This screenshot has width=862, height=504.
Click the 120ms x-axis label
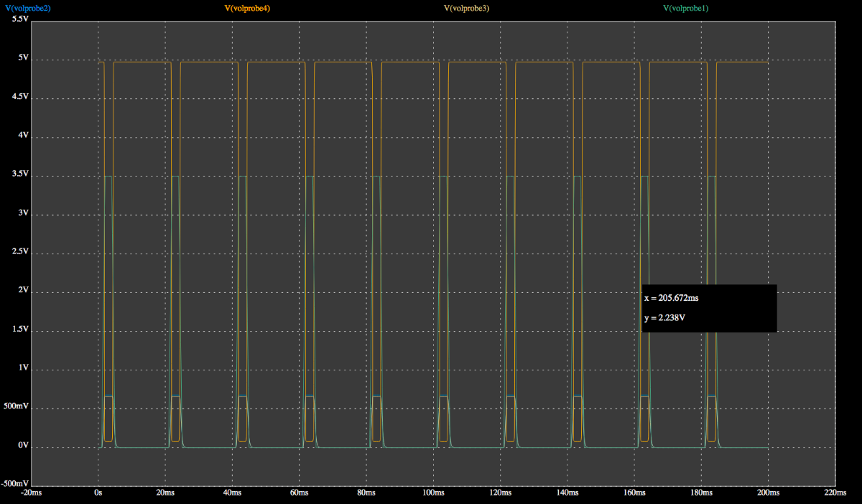tap(500, 493)
